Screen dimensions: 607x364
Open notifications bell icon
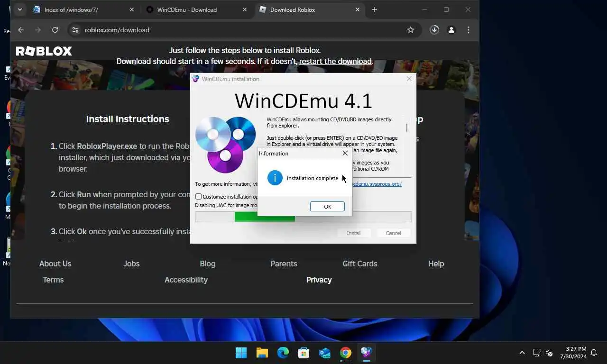[594, 353]
